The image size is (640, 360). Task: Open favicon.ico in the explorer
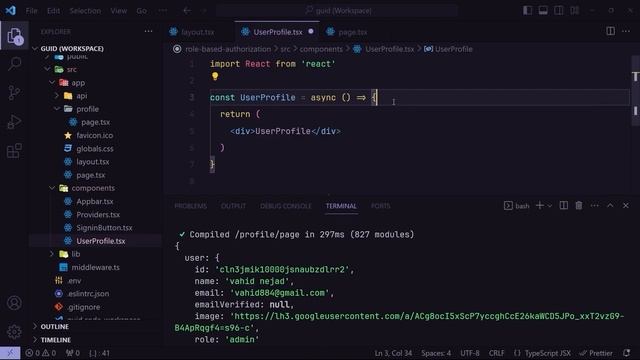pos(95,135)
